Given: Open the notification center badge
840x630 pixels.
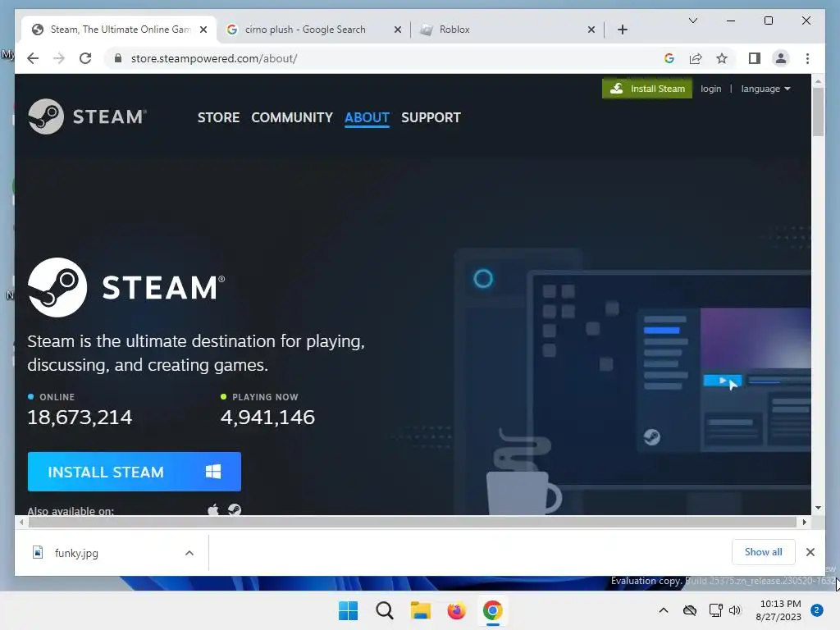Looking at the screenshot, I should (817, 610).
